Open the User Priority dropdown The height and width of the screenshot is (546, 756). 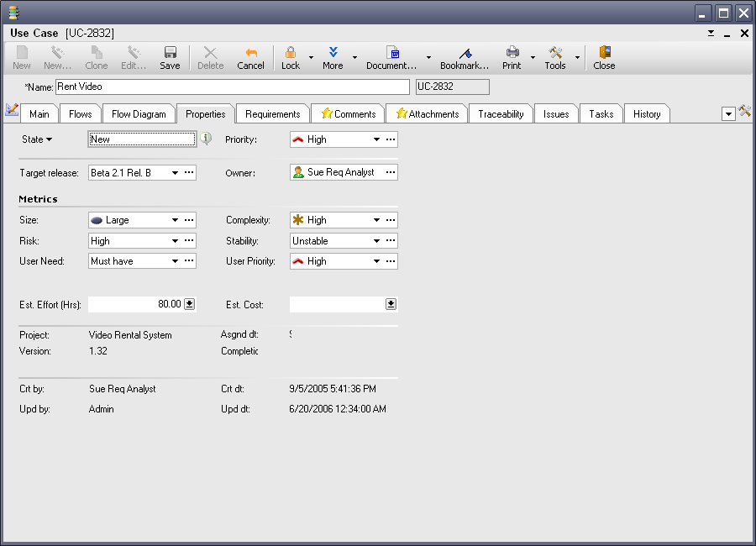pos(376,261)
